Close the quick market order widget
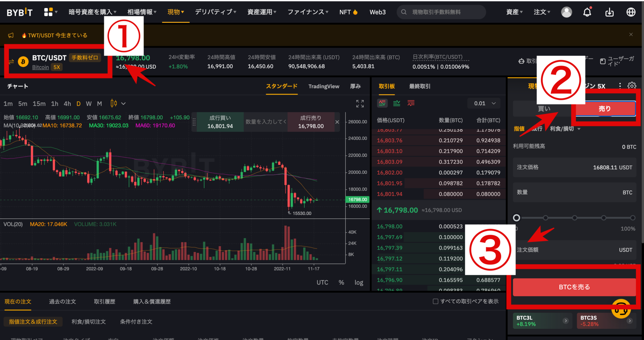Viewport: 644px width, 340px height. 337,122
